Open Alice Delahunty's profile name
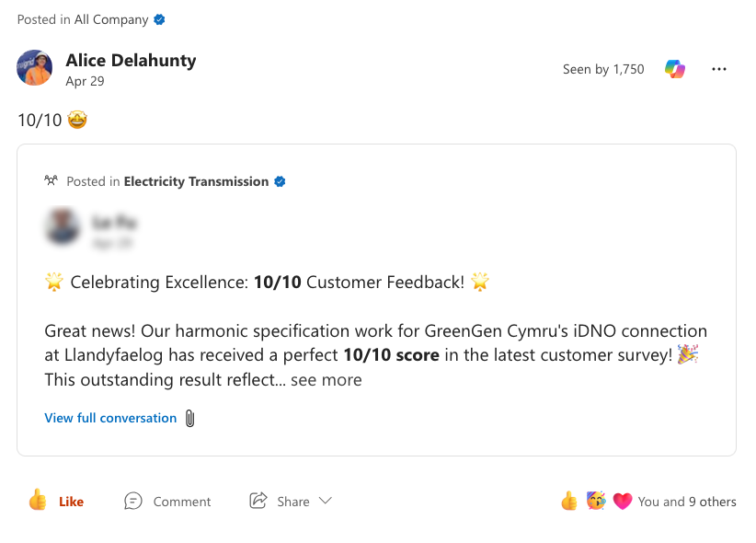Viewport: 756px width, 543px height. pos(131,61)
